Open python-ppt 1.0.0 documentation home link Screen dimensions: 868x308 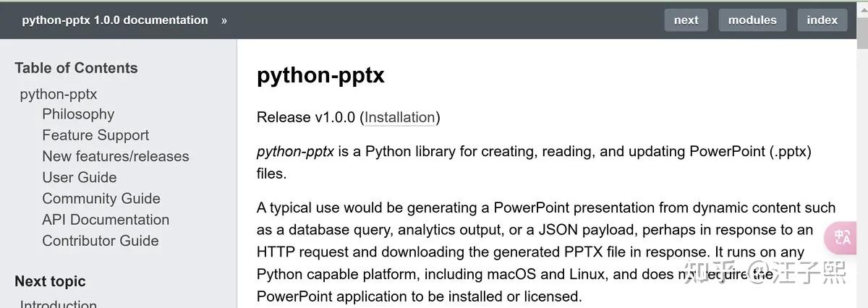pos(114,20)
